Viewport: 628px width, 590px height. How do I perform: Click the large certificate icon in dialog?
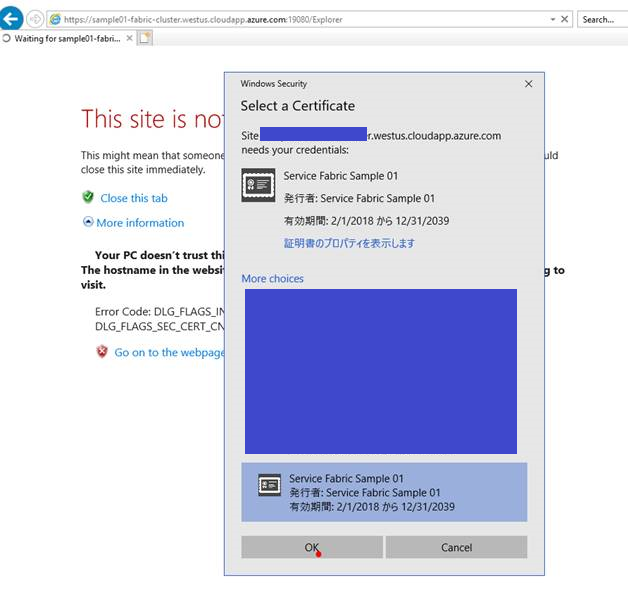click(x=258, y=185)
